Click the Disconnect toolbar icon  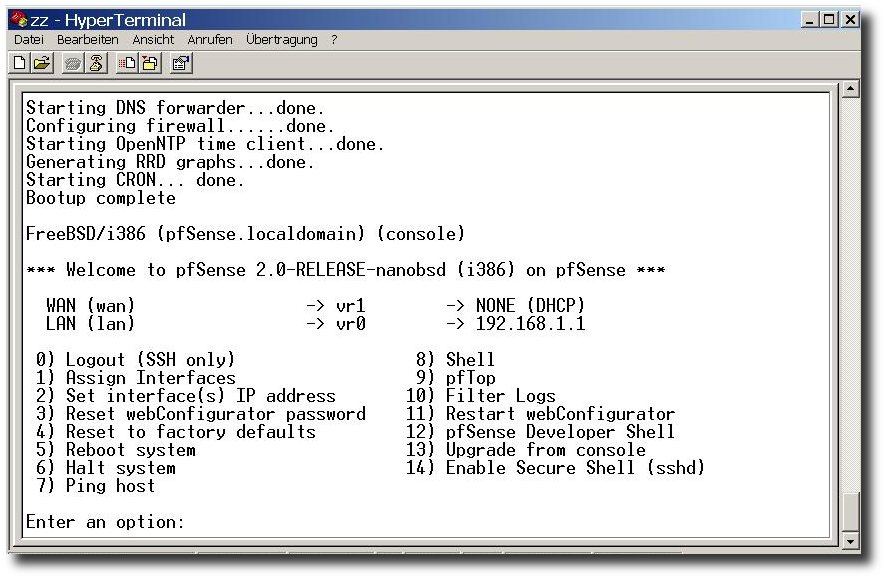96,63
